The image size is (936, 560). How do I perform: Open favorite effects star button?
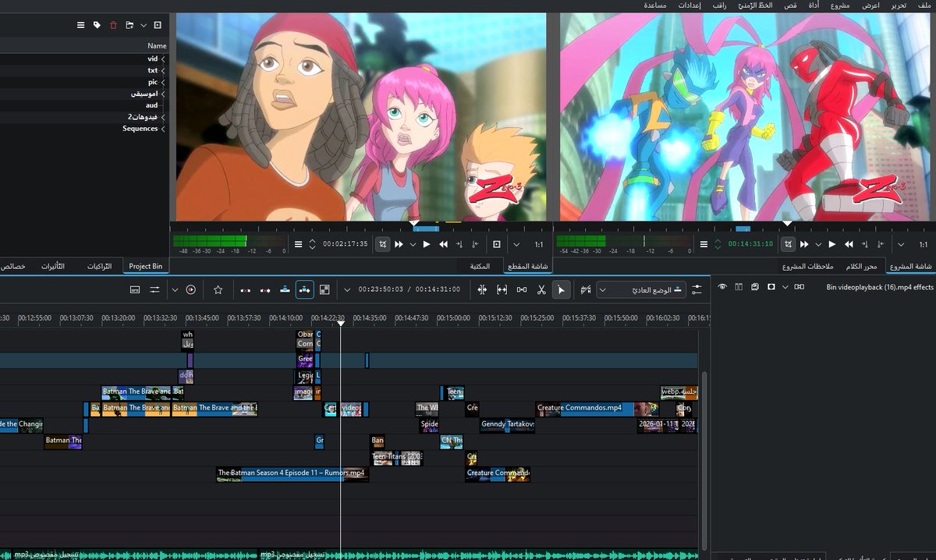pyautogui.click(x=218, y=289)
